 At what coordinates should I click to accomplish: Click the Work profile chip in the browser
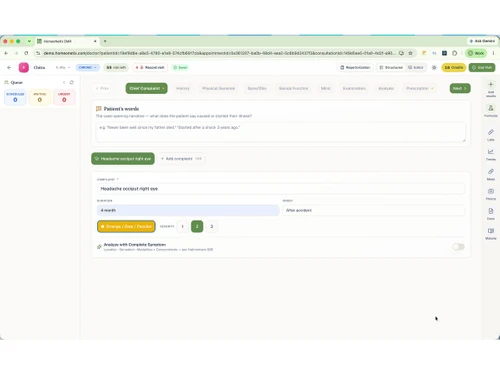[476, 53]
